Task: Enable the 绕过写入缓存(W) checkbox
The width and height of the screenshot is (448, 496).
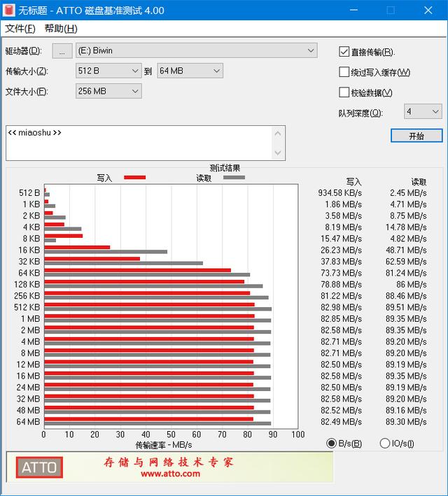Action: (344, 72)
